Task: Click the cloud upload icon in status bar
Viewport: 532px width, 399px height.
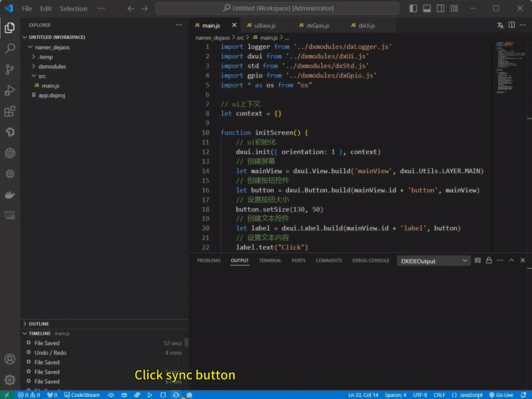Action: pyautogui.click(x=111, y=395)
